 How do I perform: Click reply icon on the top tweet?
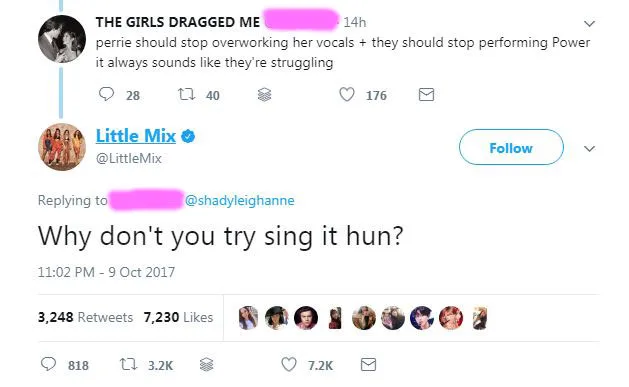point(106,95)
